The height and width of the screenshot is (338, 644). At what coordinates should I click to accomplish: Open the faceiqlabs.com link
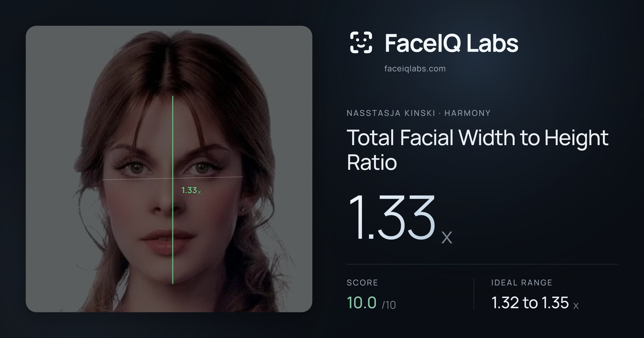[x=415, y=69]
